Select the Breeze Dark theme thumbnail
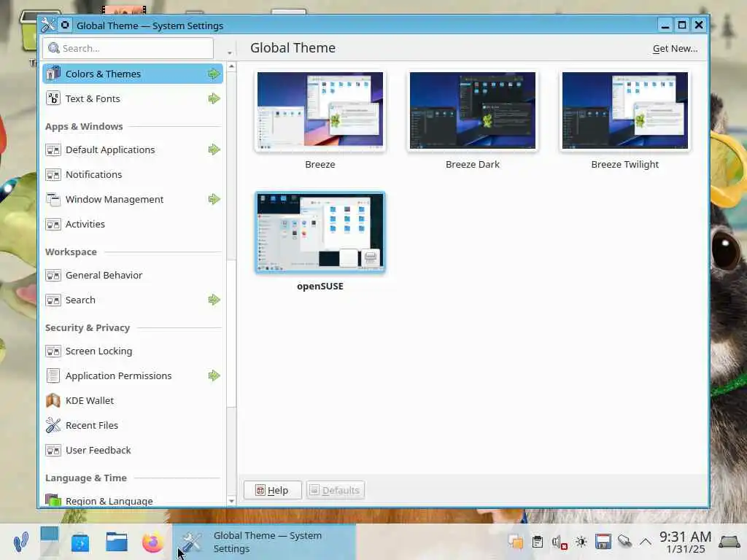 tap(472, 111)
